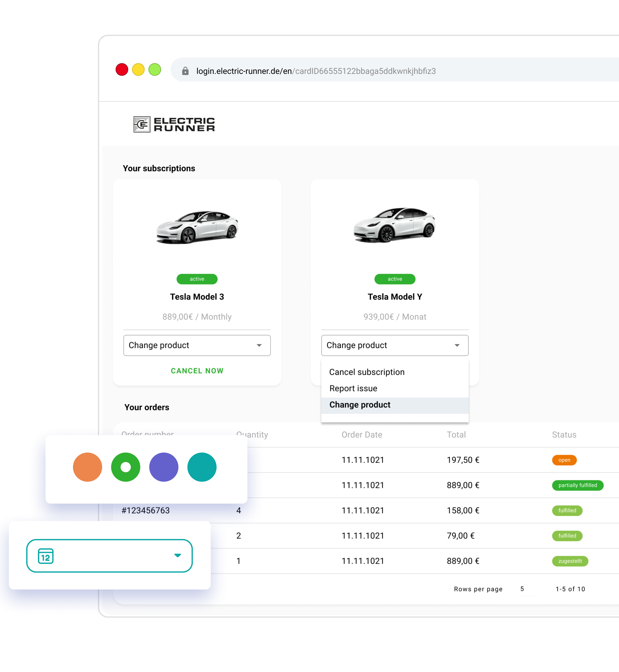
Task: Click the 158,00 € total
Action: tap(463, 511)
